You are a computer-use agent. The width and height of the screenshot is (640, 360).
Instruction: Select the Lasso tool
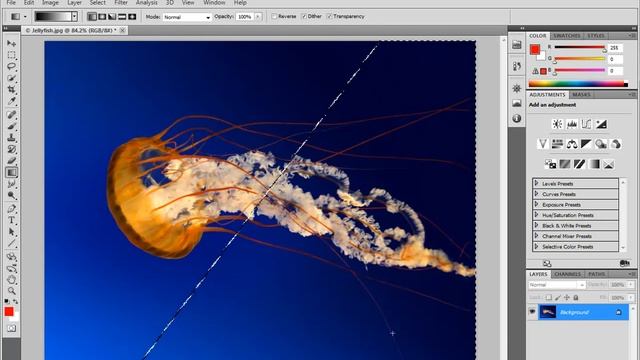click(11, 66)
